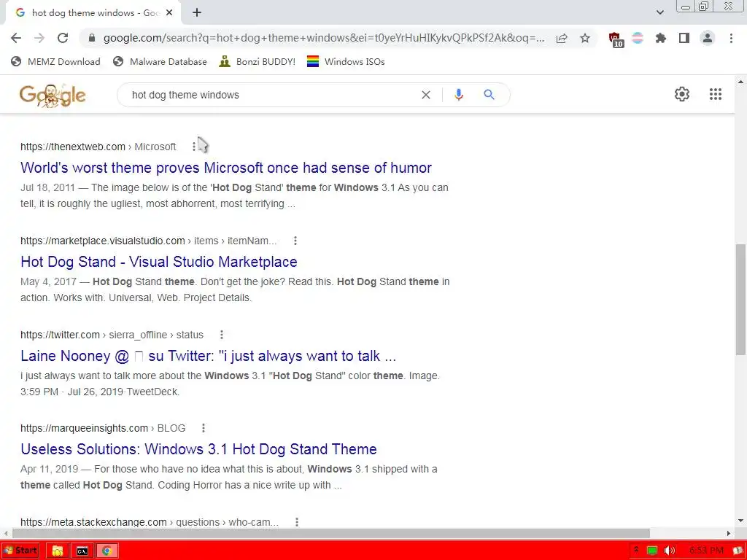Open Command Prompt from taskbar
The image size is (747, 560).
(82, 551)
